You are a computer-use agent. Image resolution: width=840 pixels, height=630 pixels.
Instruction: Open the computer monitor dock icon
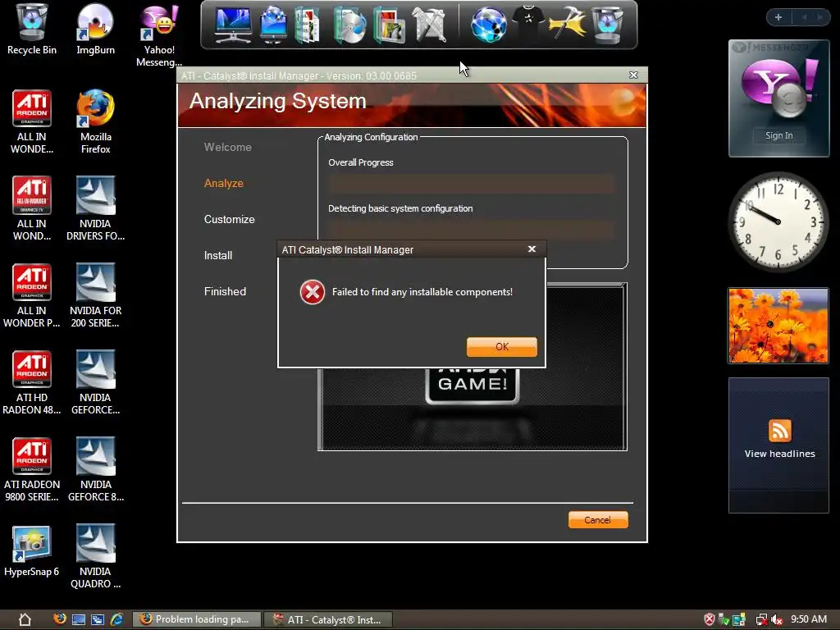232,24
